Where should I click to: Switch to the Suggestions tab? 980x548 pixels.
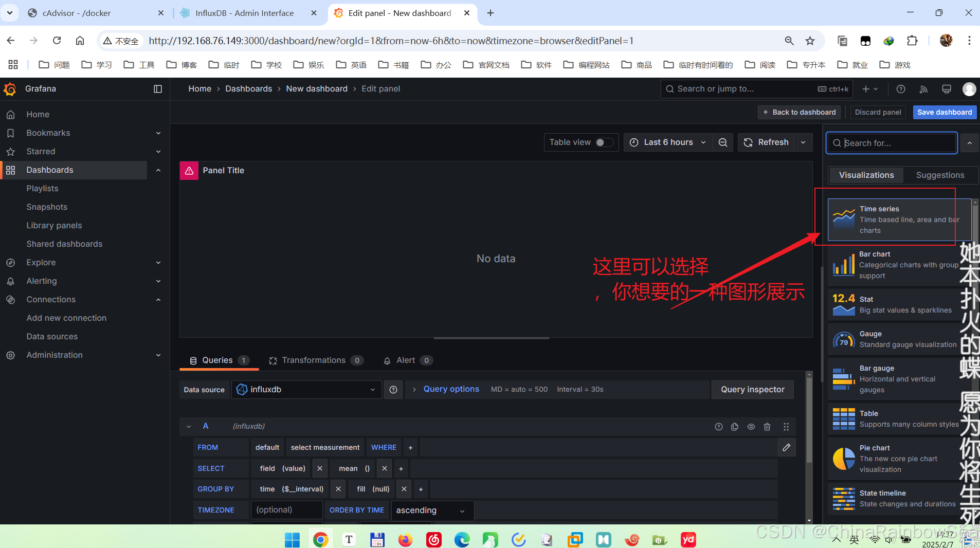[x=940, y=175]
